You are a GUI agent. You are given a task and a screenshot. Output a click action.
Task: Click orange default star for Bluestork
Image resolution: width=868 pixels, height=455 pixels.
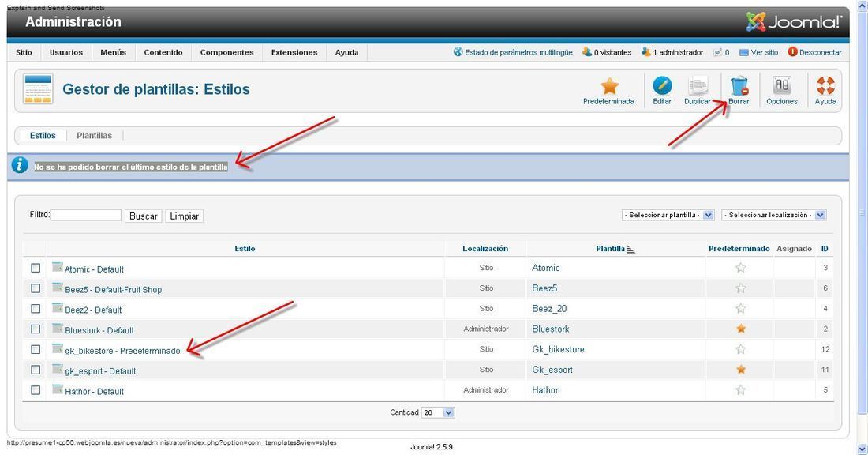click(x=741, y=329)
